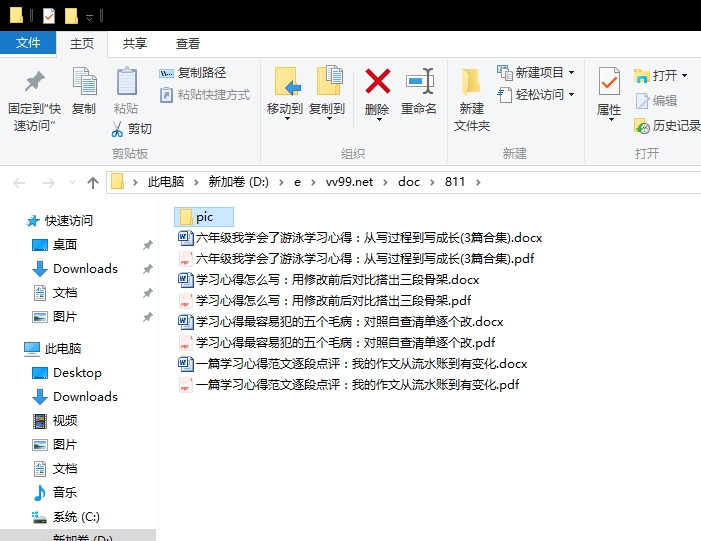
Task: Click the Up one level arrow
Action: click(93, 182)
